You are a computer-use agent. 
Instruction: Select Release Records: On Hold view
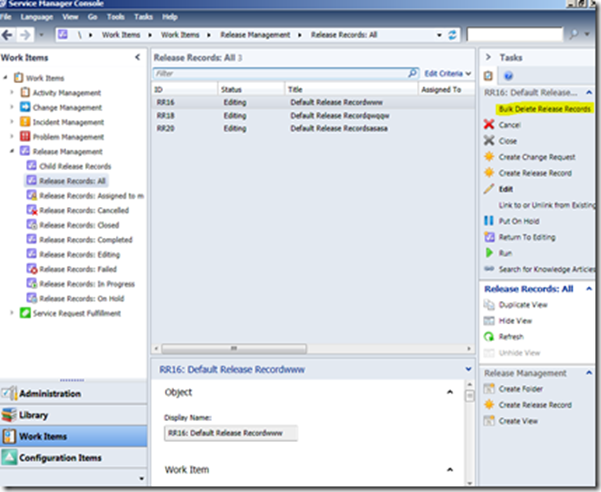click(x=82, y=298)
